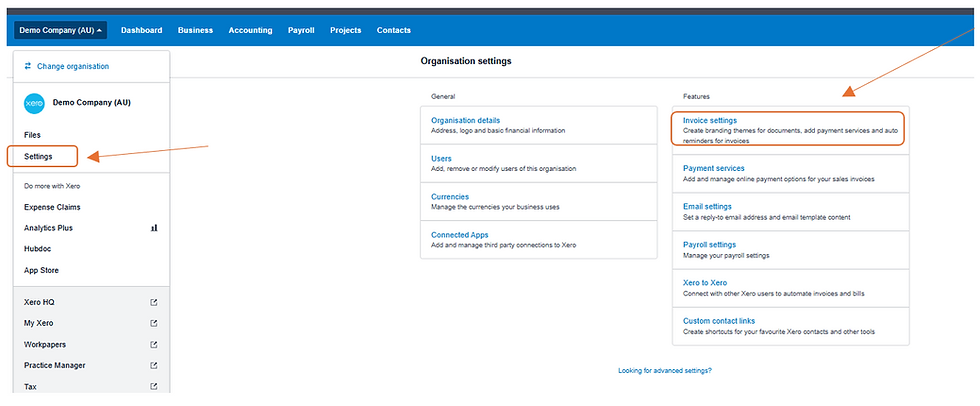Screen dimensions: 980x406
Task: Open Hubdoc from the menu
Action: pyautogui.click(x=38, y=249)
